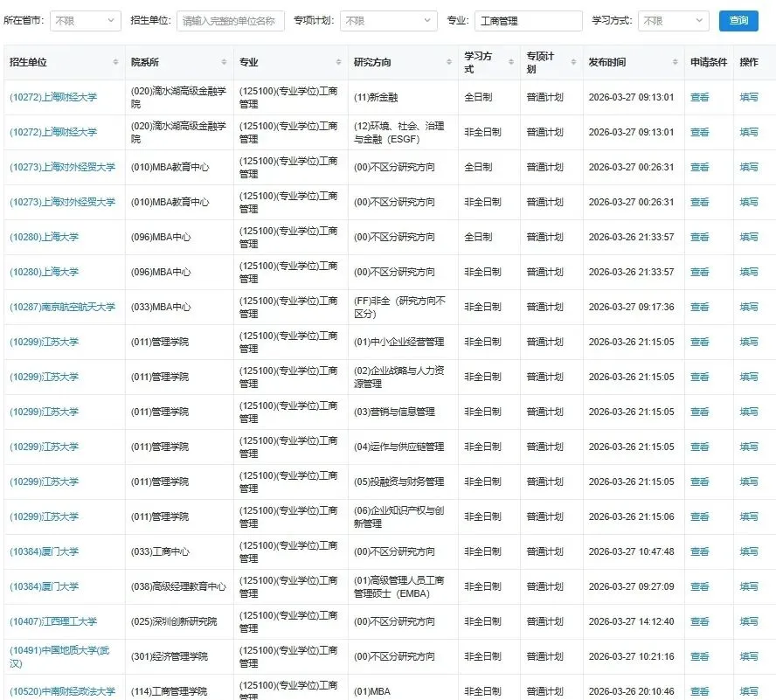Click 填写 for 南京航空航天大学 row

pos(749,307)
